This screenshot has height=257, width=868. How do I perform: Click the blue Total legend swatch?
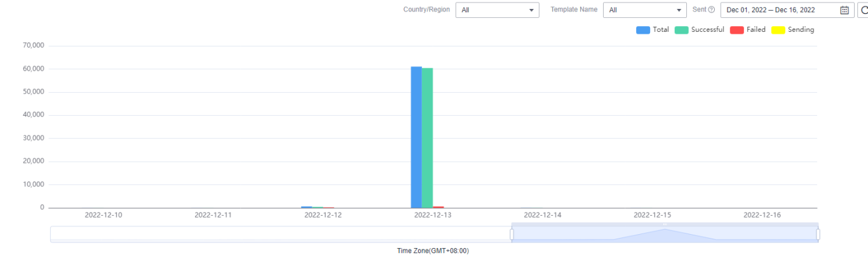(x=643, y=30)
